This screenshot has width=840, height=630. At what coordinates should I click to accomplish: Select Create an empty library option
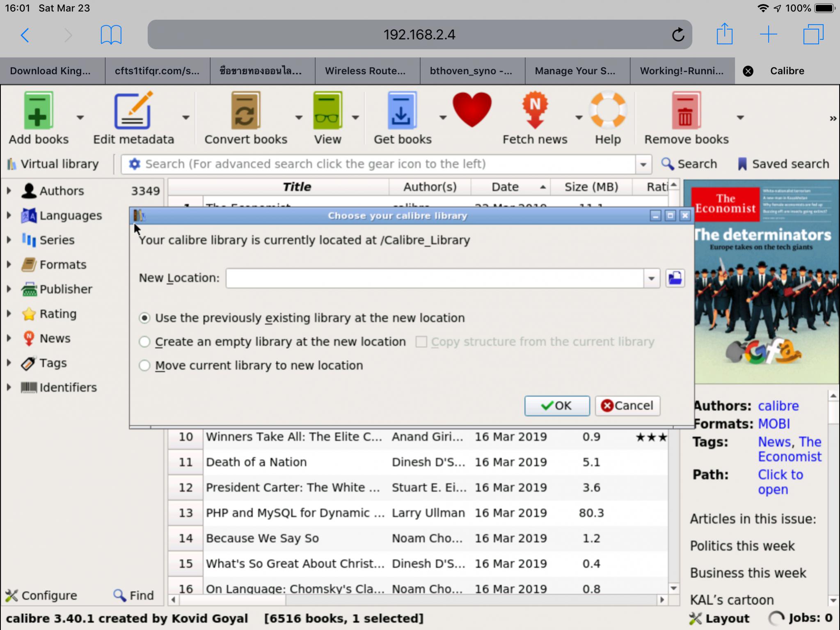tap(144, 342)
